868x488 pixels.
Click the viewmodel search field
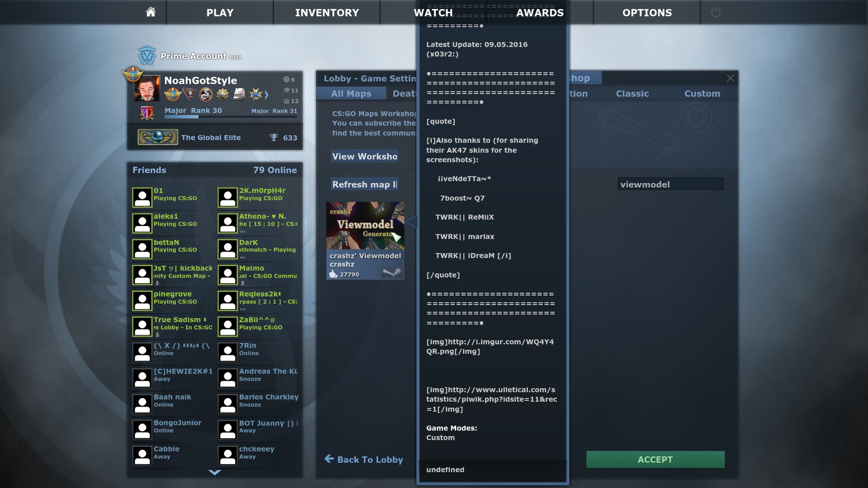pyautogui.click(x=670, y=184)
